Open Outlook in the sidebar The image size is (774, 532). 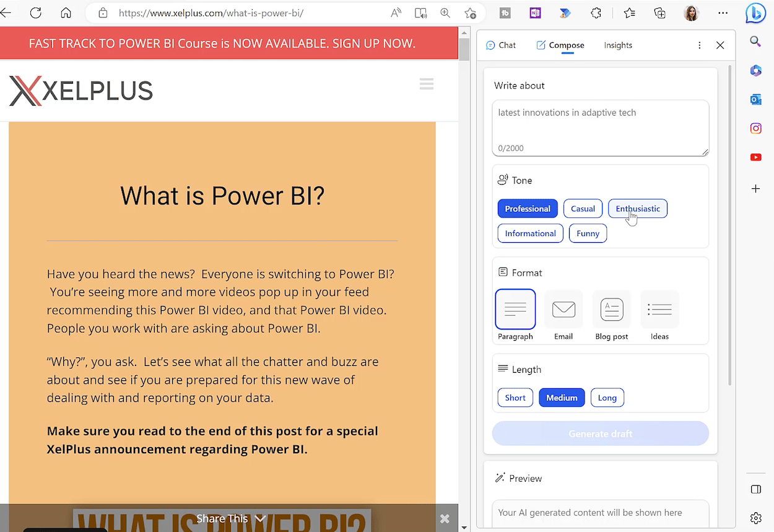pos(755,100)
